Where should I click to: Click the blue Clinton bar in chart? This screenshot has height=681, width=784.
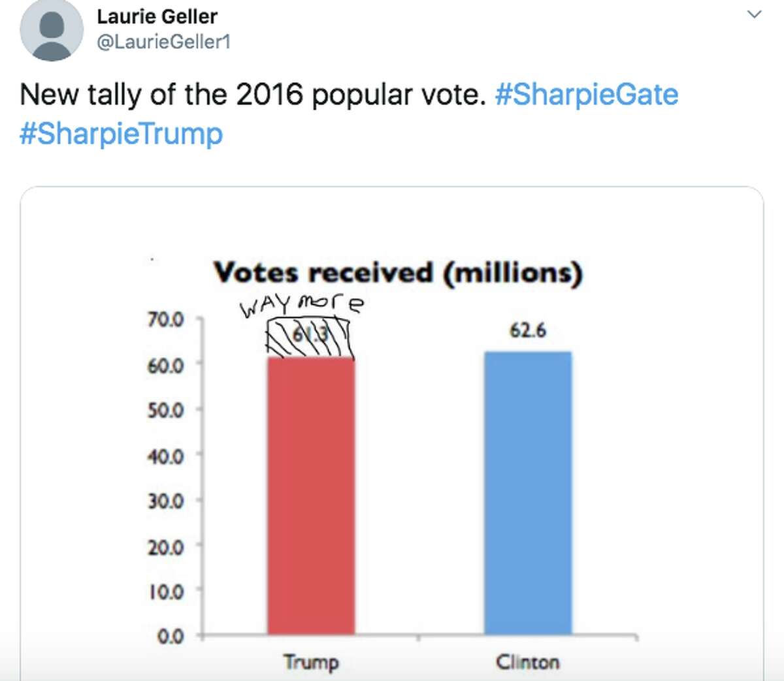click(x=528, y=493)
